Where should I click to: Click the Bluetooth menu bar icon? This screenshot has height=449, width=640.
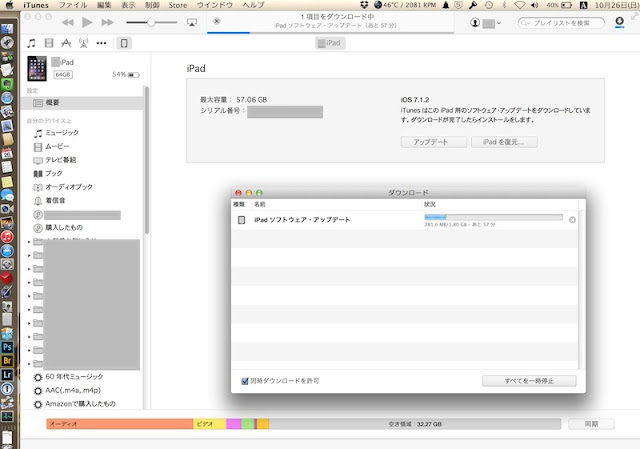[x=504, y=5]
